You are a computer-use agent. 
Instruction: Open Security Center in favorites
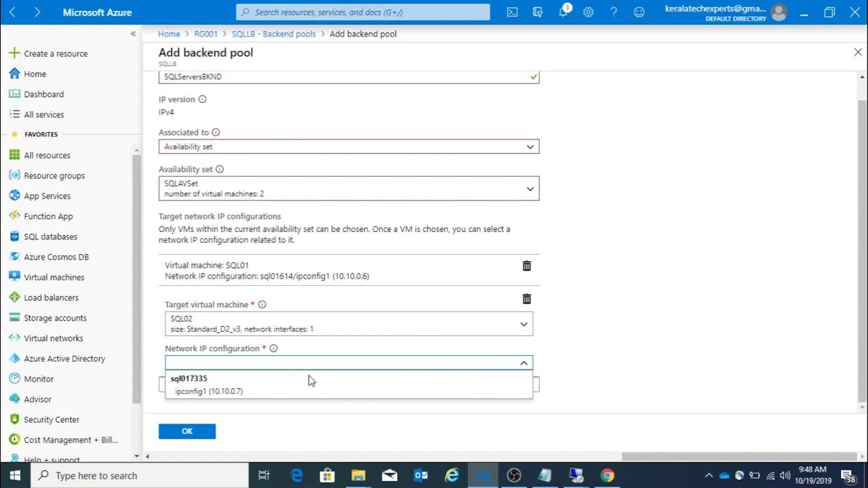52,420
